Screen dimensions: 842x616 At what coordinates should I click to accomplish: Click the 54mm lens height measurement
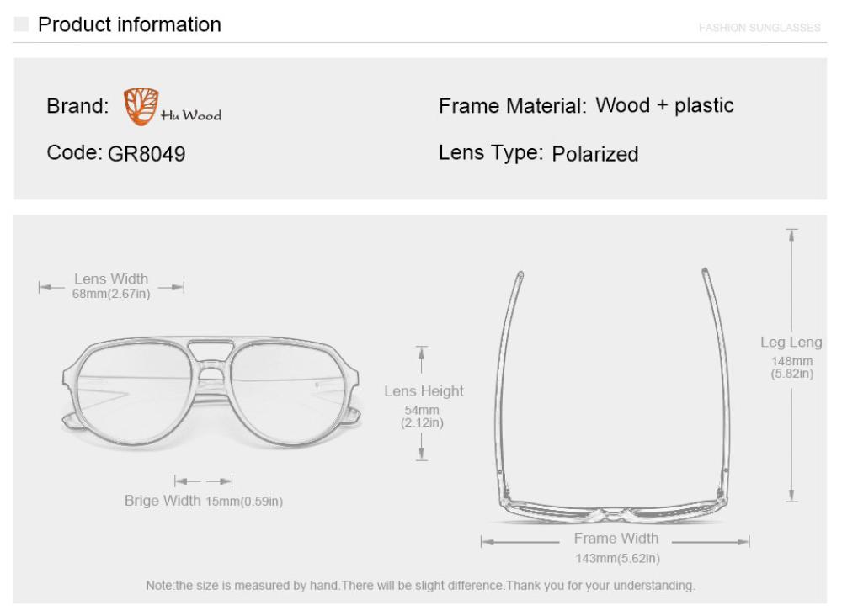pos(423,410)
